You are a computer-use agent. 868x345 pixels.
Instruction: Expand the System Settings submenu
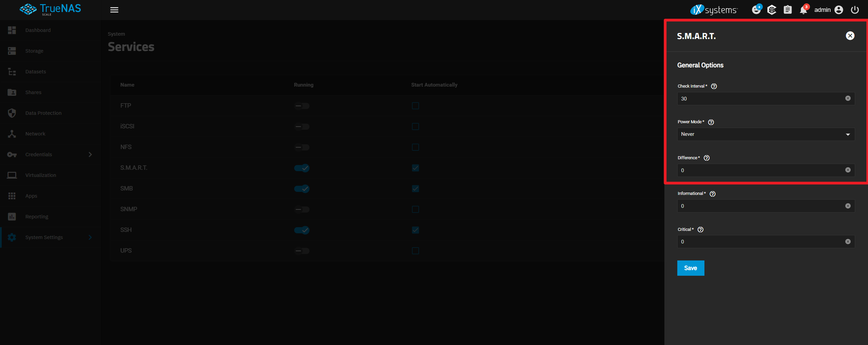[x=90, y=237]
